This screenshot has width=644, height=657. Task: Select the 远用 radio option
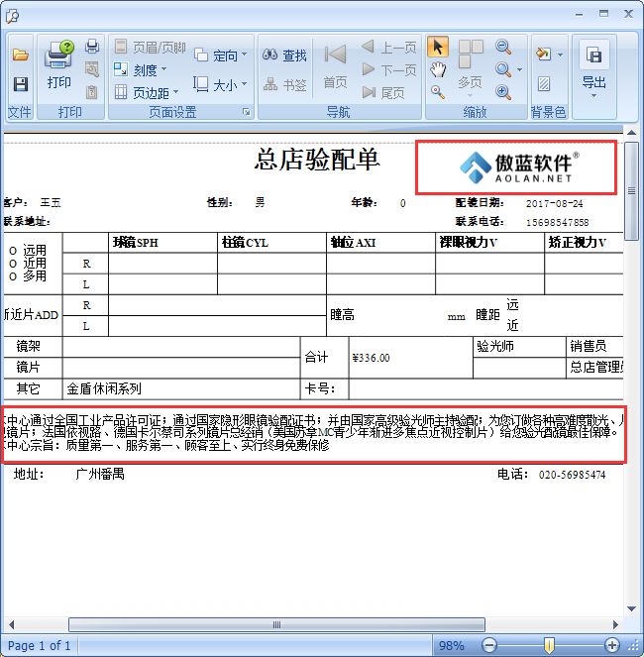13,251
